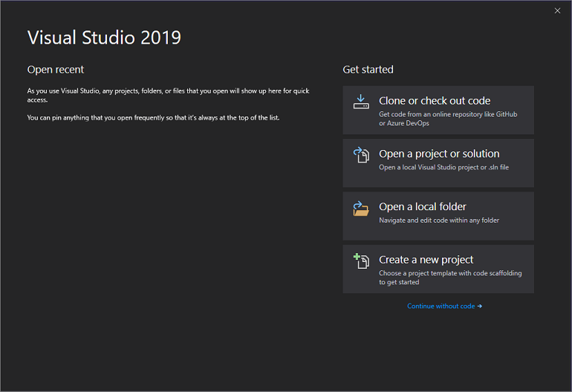Select the 'Clone or check out code' title
The image size is (572, 392).
point(435,101)
